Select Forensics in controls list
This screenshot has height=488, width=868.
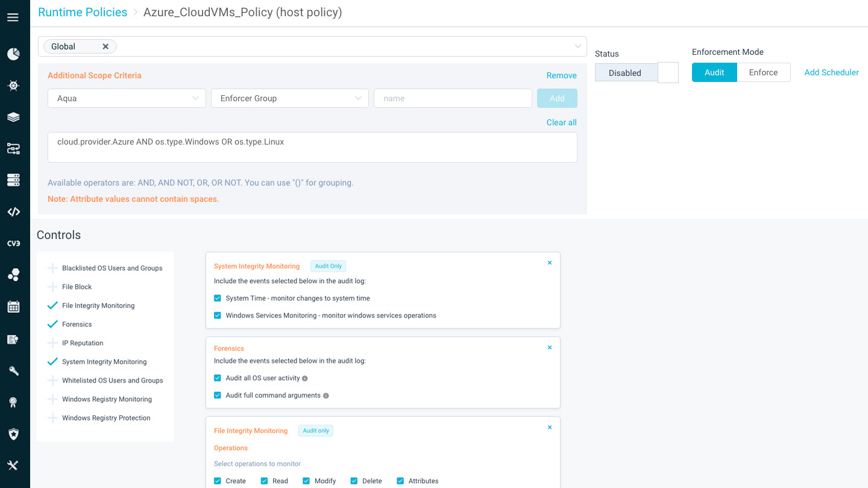(77, 324)
